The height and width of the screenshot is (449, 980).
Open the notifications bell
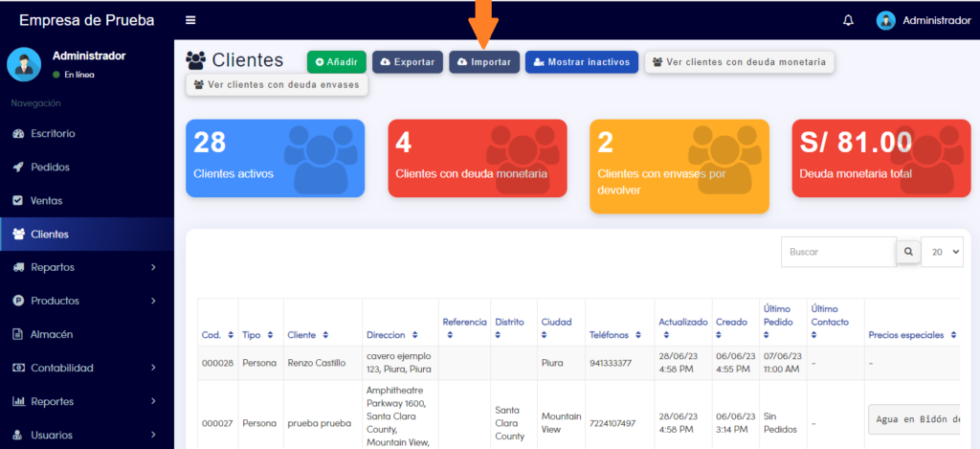[848, 21]
